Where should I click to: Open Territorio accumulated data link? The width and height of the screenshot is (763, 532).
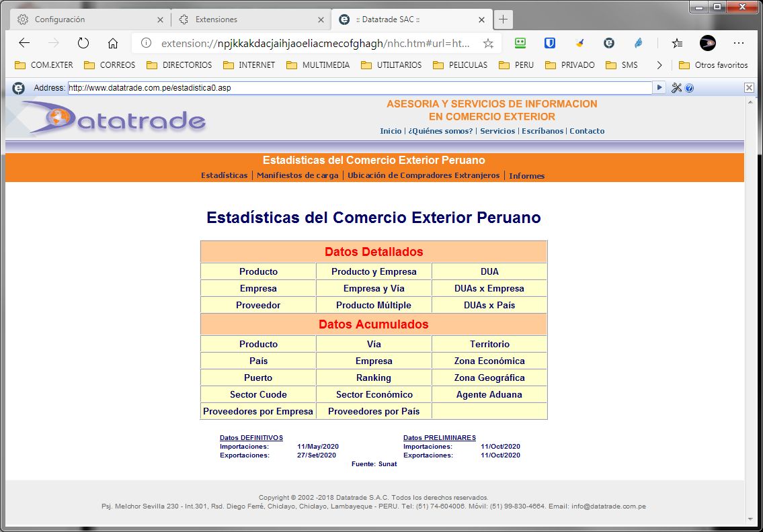point(489,344)
